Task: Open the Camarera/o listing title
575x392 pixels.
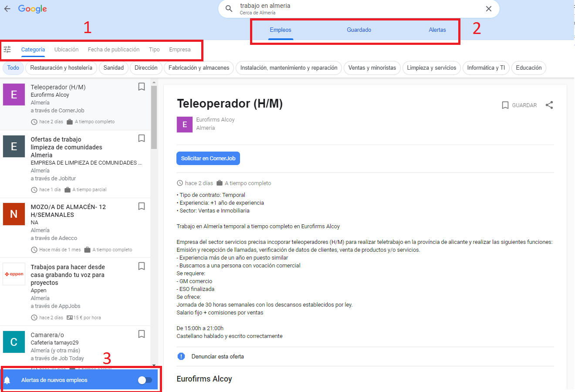Action: (47, 335)
